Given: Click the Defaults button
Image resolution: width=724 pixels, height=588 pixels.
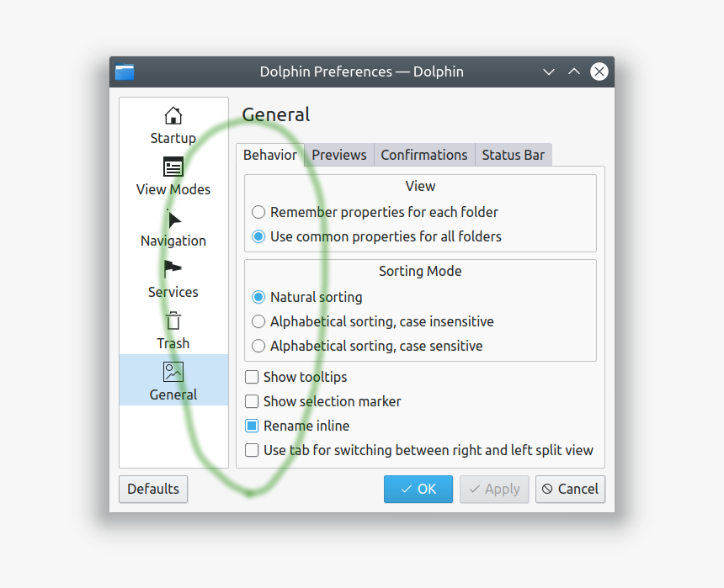Looking at the screenshot, I should tap(153, 489).
